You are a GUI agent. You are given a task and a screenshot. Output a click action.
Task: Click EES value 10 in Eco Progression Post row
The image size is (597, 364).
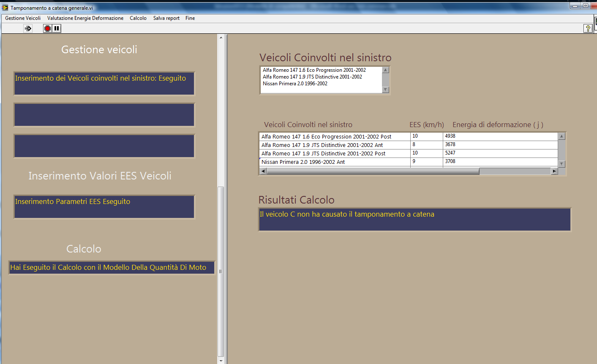point(427,136)
